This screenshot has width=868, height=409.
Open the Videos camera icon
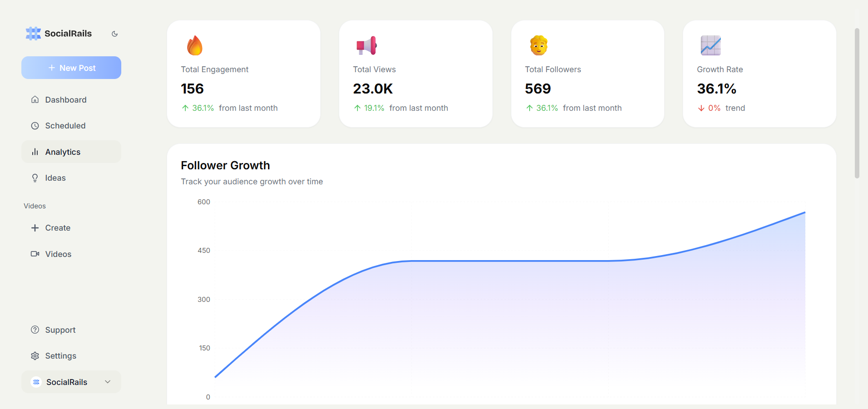pyautogui.click(x=35, y=254)
